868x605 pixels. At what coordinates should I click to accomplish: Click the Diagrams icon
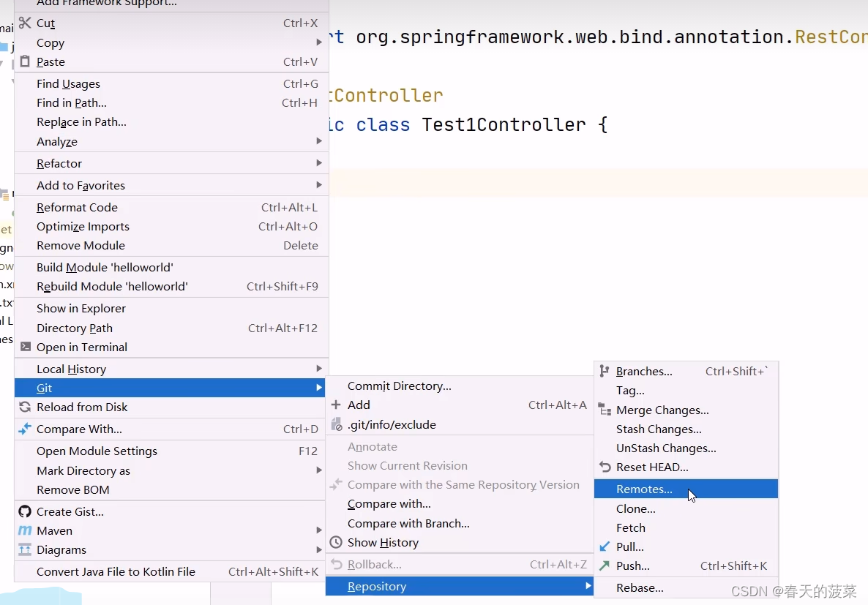[24, 550]
